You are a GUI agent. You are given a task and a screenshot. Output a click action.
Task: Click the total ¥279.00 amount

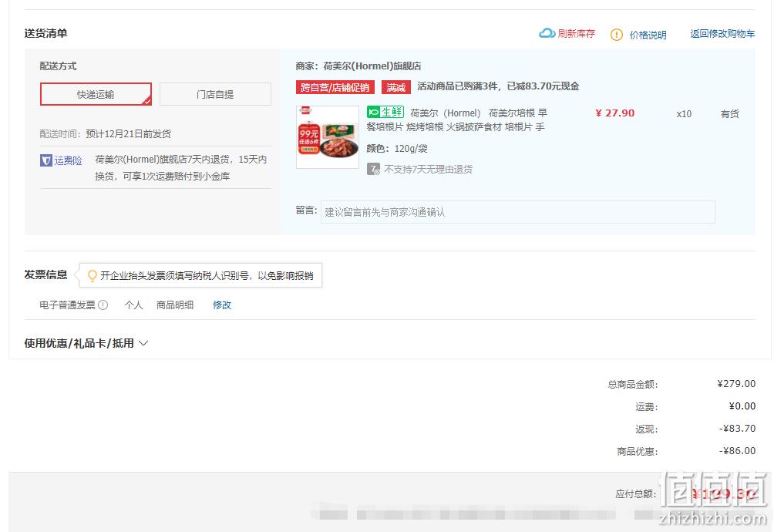tap(736, 383)
